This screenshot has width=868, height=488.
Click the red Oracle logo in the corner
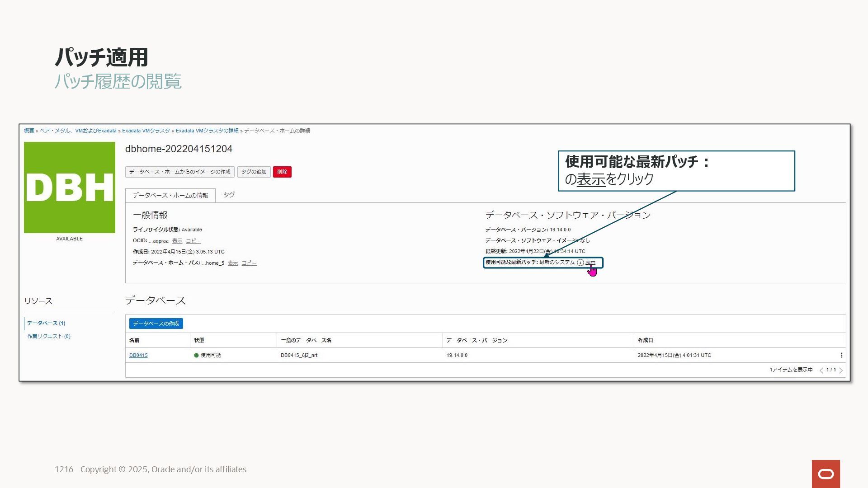826,474
